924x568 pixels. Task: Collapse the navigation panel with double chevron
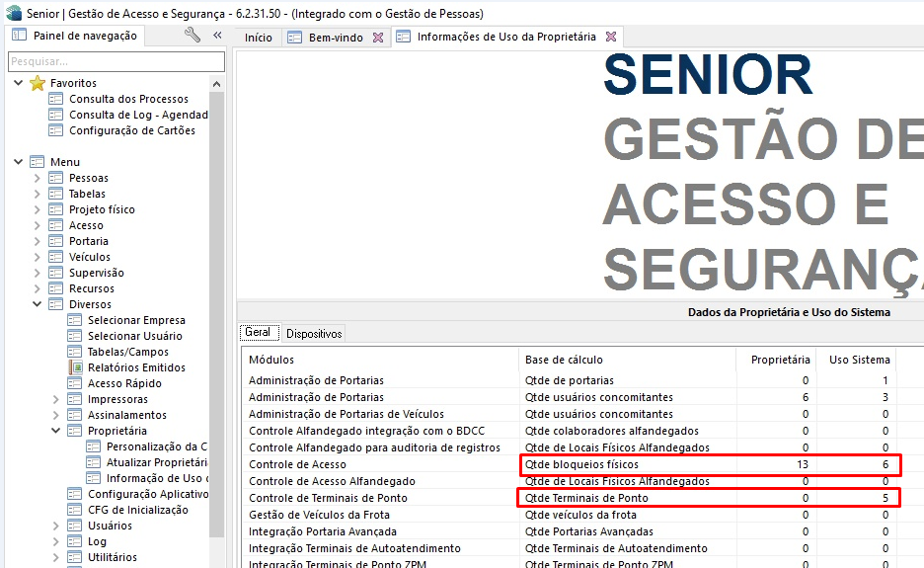217,35
